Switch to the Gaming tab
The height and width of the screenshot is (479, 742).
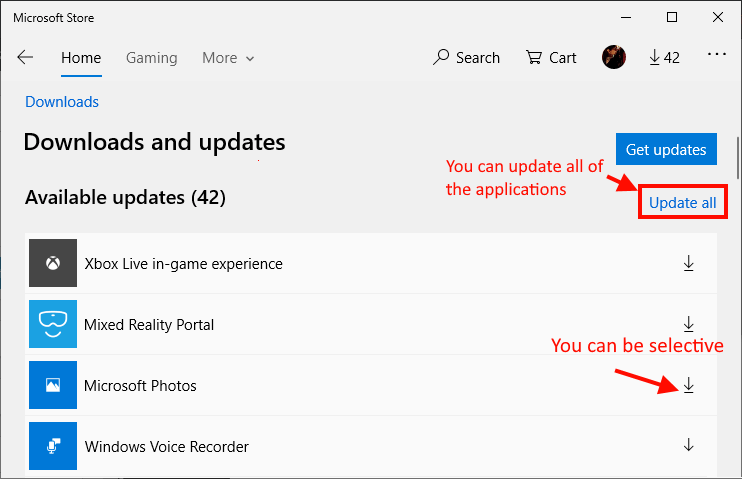[x=151, y=58]
